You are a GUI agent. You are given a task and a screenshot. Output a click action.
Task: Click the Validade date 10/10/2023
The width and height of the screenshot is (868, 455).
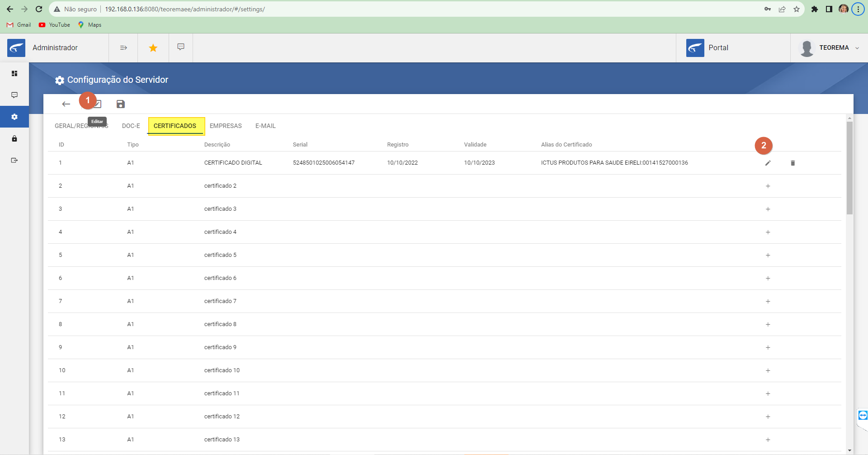479,163
